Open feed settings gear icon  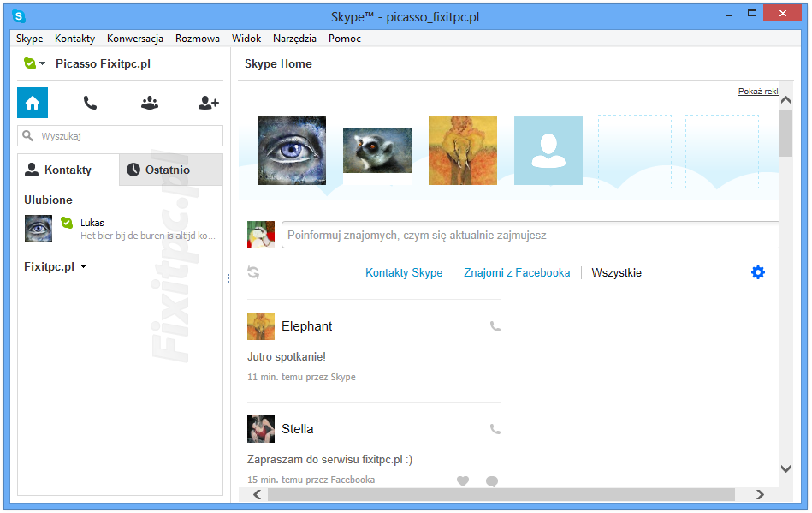757,272
